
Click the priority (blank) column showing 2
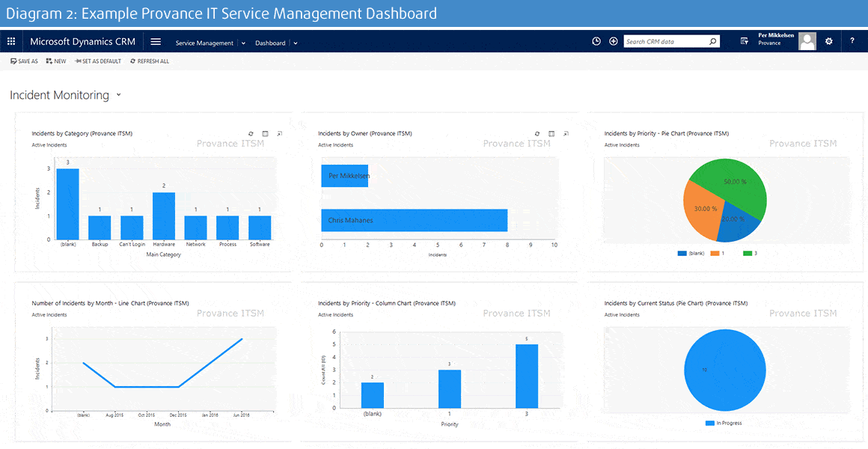coord(373,395)
